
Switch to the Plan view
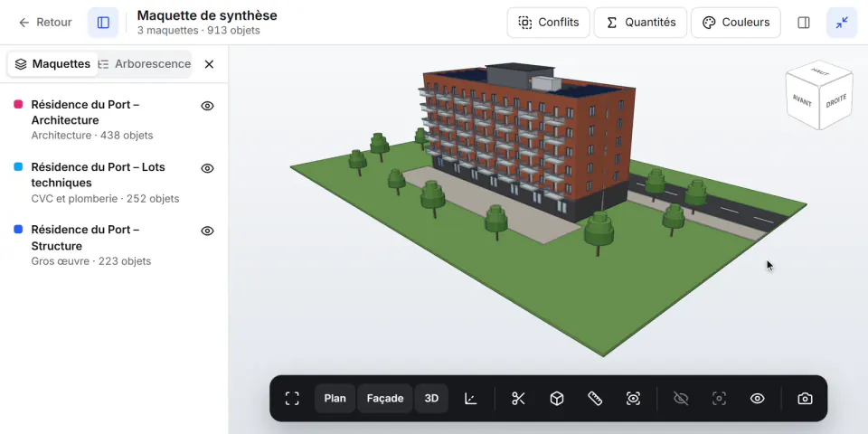335,399
